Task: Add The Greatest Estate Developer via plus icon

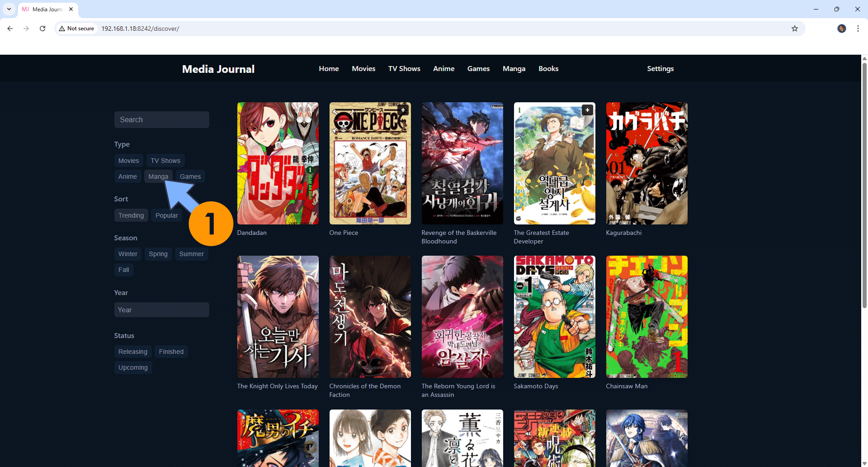Action: pyautogui.click(x=587, y=110)
